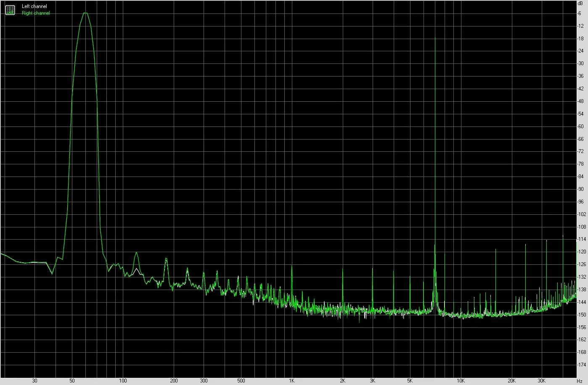Click the 5K frequency axis label
588x385 pixels.
click(410, 381)
